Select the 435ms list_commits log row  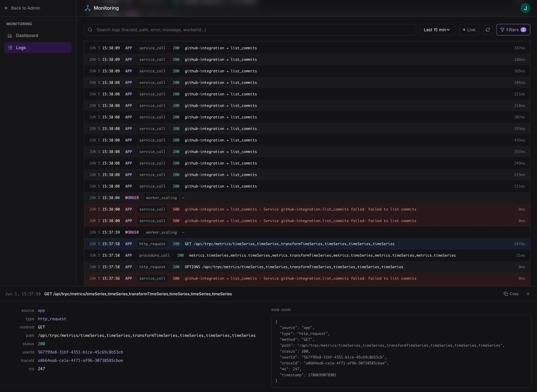(307, 140)
